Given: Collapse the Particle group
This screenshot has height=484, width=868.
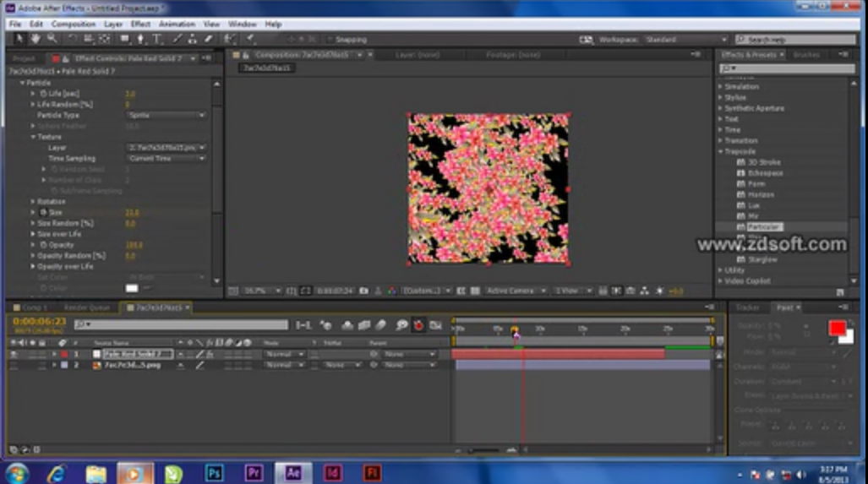Looking at the screenshot, I should [22, 83].
